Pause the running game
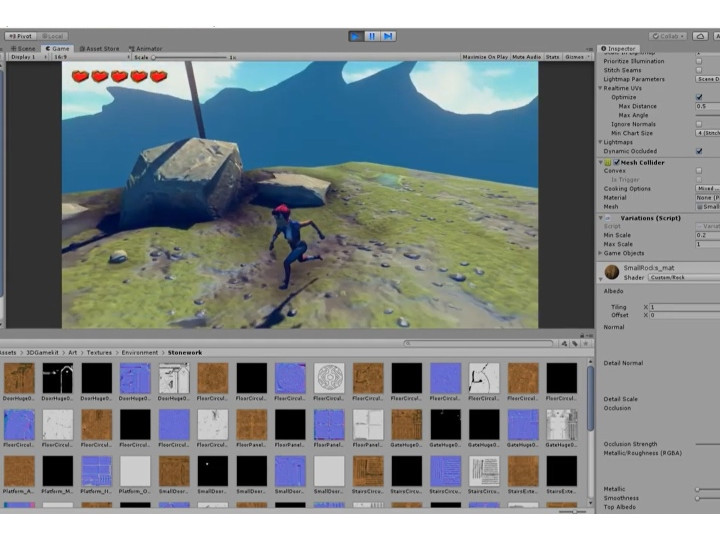The width and height of the screenshot is (720, 540). pos(372,36)
